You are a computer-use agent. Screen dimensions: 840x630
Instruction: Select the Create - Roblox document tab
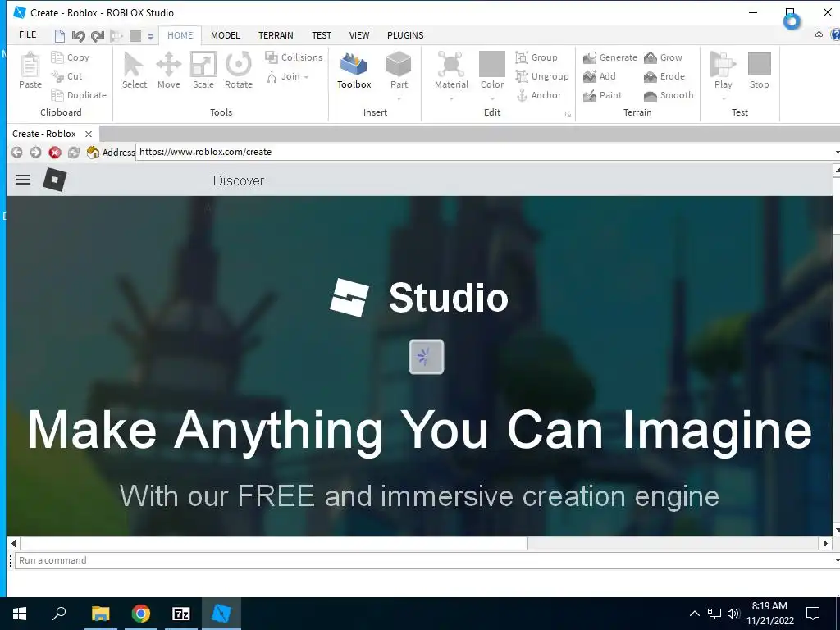(44, 134)
